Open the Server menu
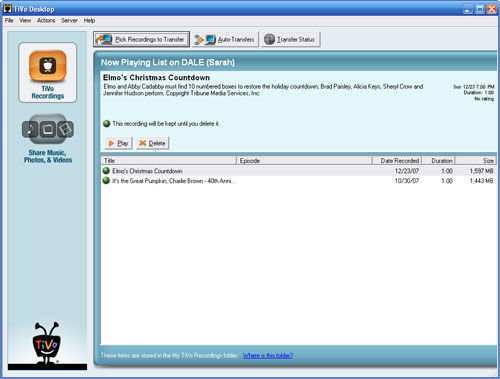500x379 pixels. coord(69,21)
